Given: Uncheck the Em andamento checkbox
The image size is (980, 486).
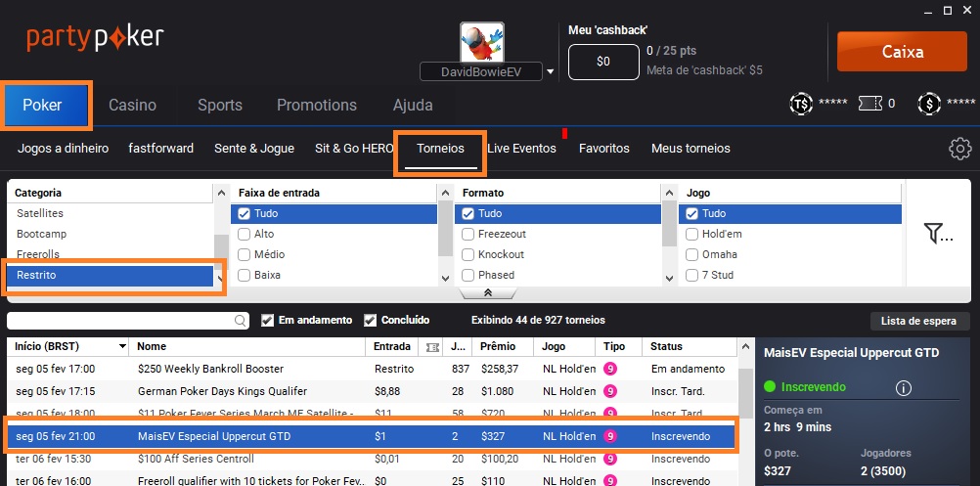Looking at the screenshot, I should 268,321.
